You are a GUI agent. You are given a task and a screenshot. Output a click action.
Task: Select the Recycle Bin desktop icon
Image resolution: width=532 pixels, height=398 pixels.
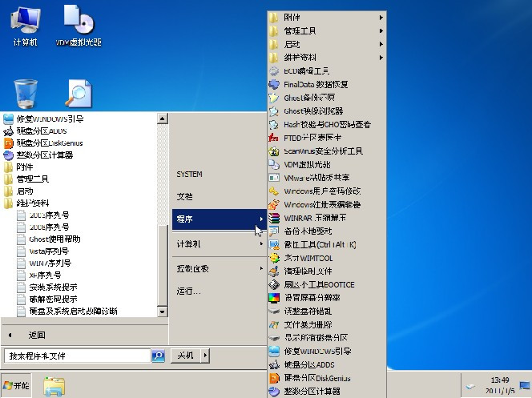pyautogui.click(x=26, y=94)
